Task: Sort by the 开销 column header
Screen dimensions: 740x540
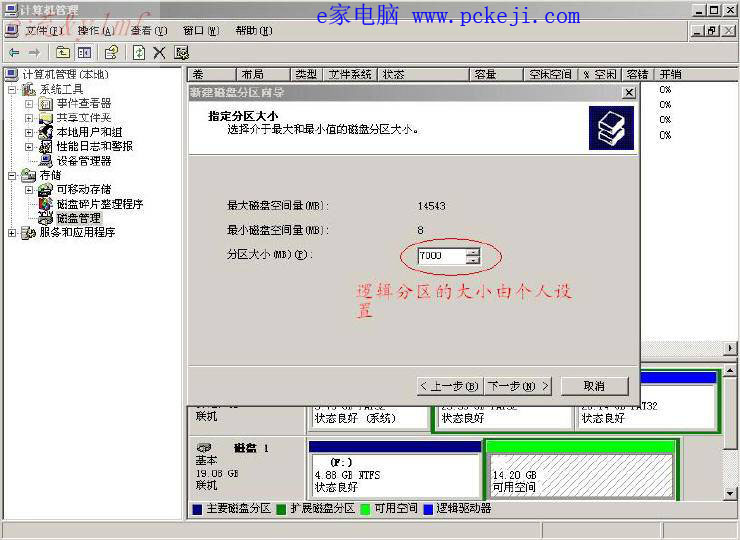Action: click(696, 75)
